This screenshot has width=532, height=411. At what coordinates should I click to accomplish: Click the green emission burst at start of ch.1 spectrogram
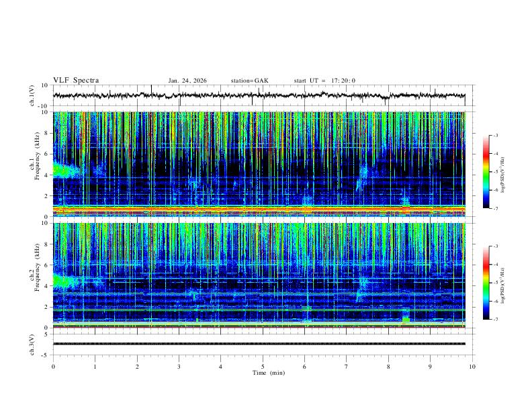[64, 169]
